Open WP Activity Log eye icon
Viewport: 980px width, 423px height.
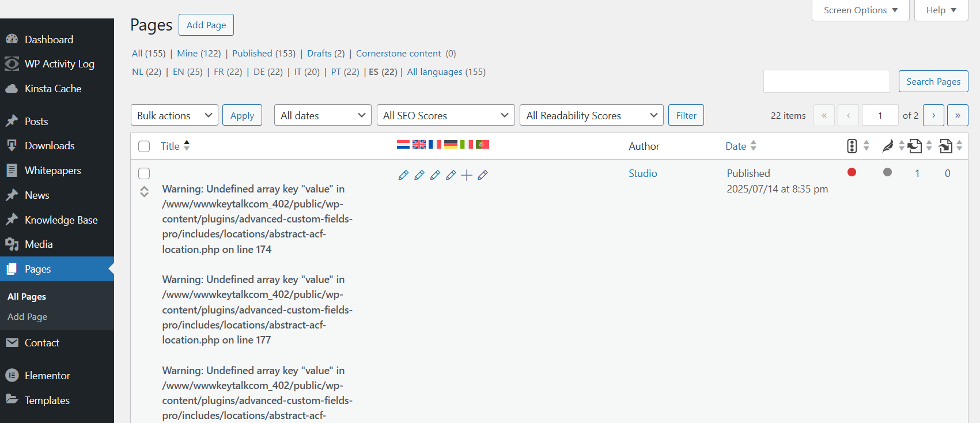pyautogui.click(x=12, y=63)
